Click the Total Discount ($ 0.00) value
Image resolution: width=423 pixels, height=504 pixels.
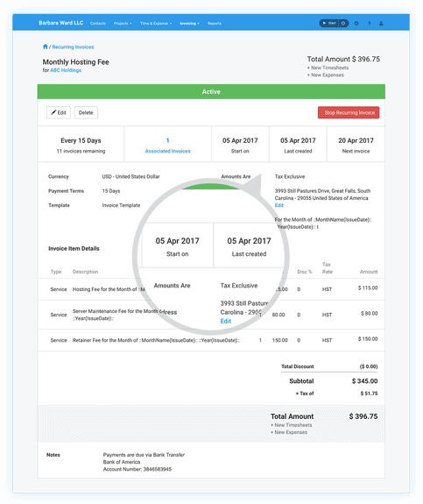coord(369,366)
